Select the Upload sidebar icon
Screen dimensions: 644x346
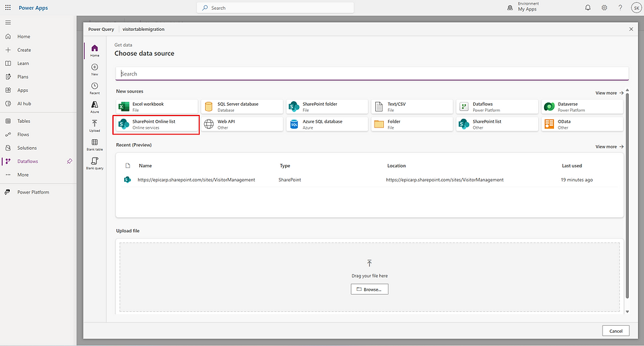(95, 126)
